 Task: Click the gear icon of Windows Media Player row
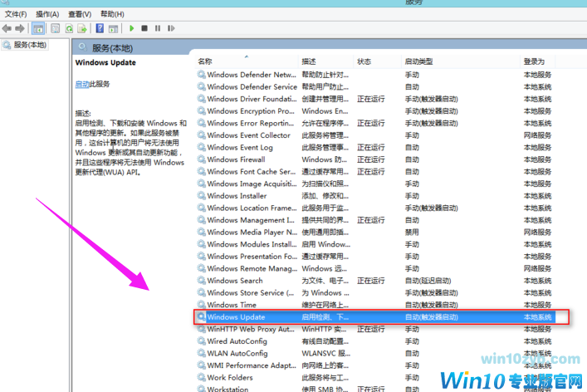tap(202, 232)
